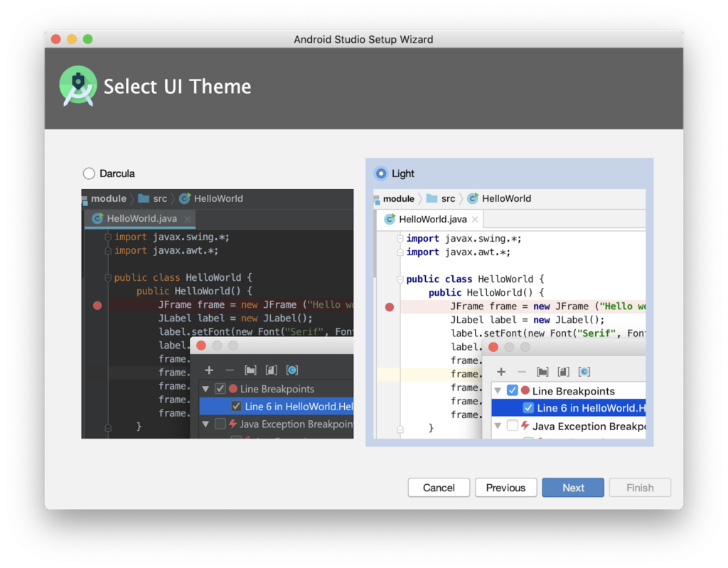Collapse Line Breakpoints tree arrow in Light preview
The width and height of the screenshot is (728, 568).
pos(498,391)
